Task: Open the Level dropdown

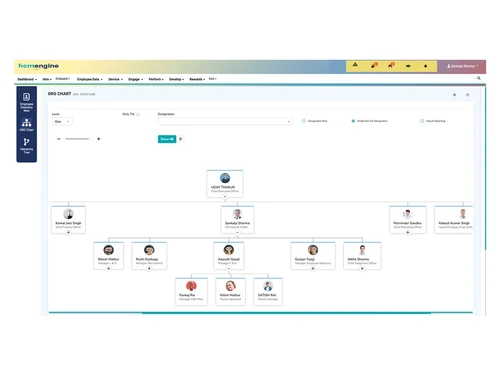Action: click(62, 122)
